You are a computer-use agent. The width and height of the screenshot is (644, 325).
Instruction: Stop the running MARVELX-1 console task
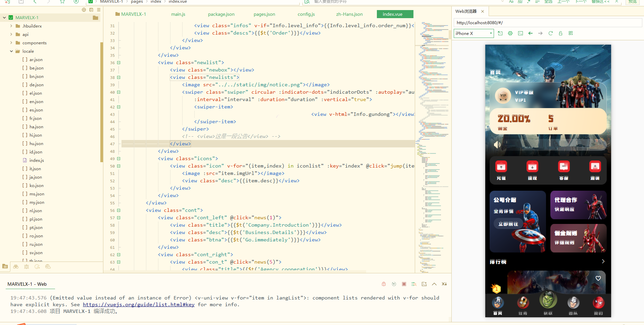tap(404, 284)
